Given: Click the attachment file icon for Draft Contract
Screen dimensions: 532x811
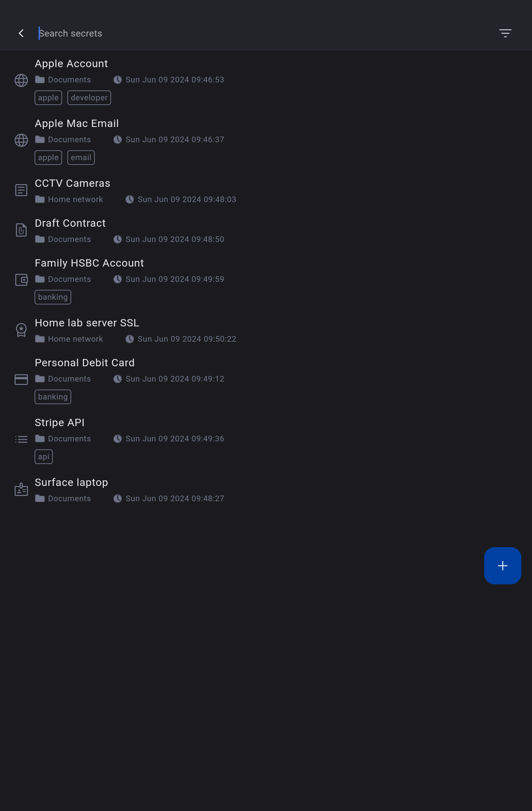Looking at the screenshot, I should click(21, 230).
